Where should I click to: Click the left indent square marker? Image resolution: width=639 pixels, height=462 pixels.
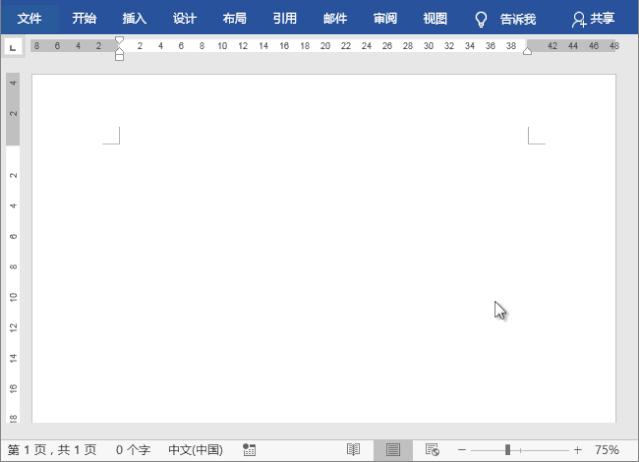pos(119,57)
